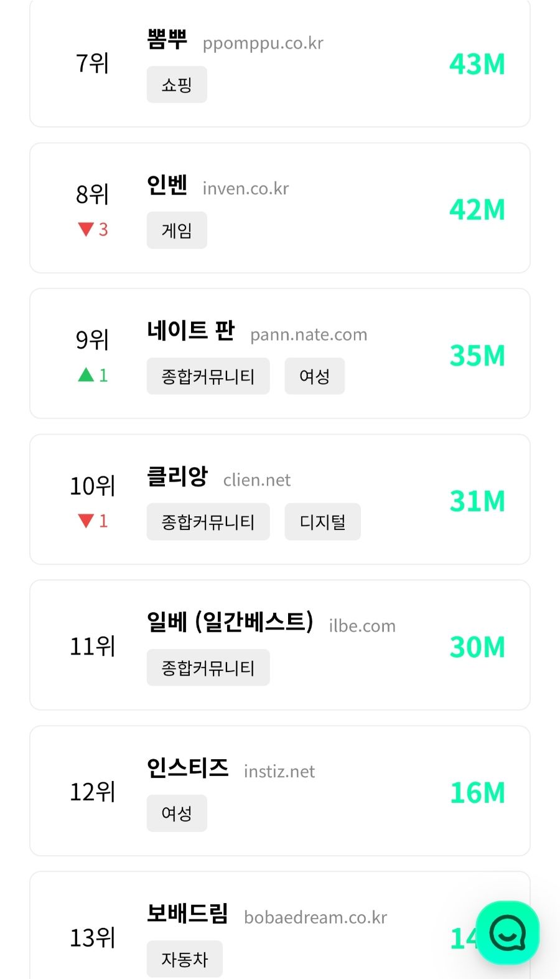
Task: Open the clien.net link
Action: 257,480
